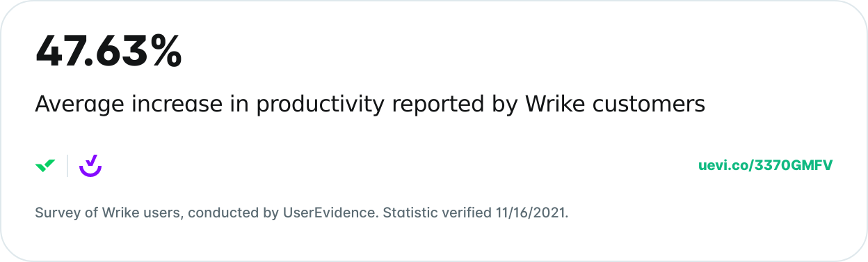Click the word "productivity" in the description
The image size is (868, 262).
319,106
